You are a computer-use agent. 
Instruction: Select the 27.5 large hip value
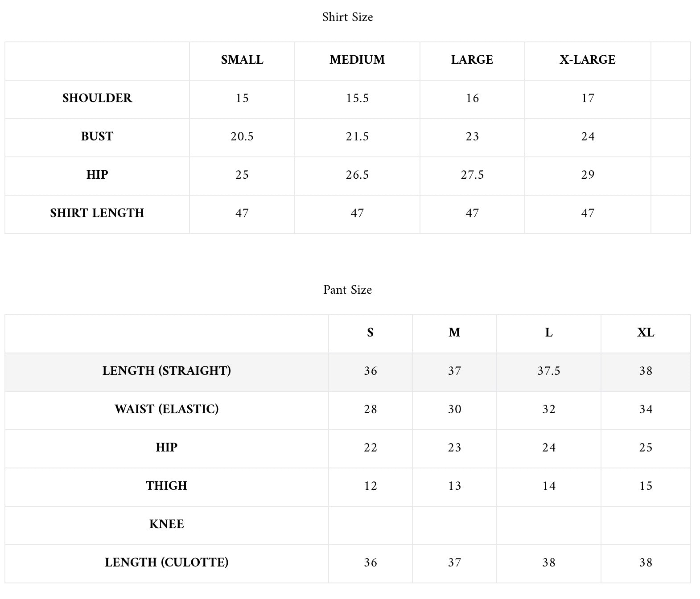pyautogui.click(x=472, y=175)
